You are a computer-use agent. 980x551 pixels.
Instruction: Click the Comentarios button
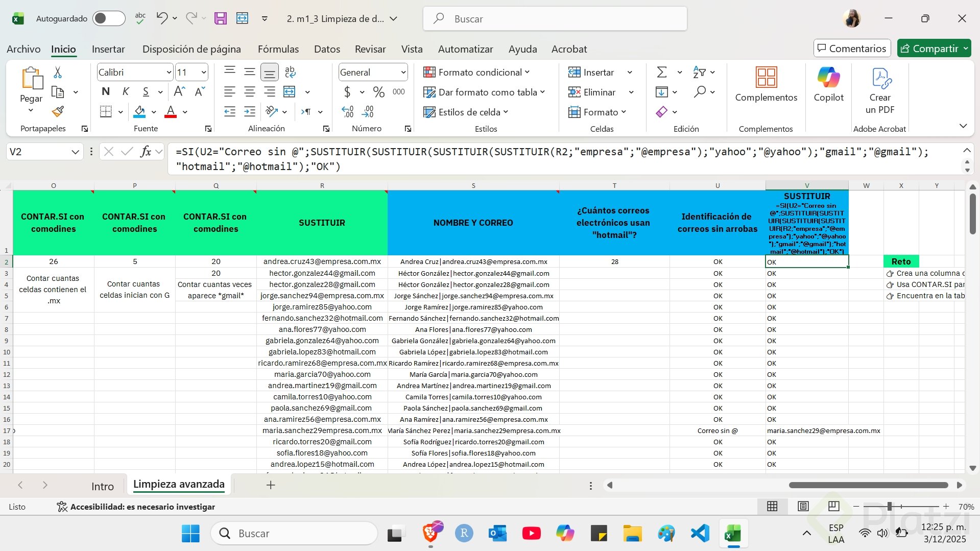851,49
